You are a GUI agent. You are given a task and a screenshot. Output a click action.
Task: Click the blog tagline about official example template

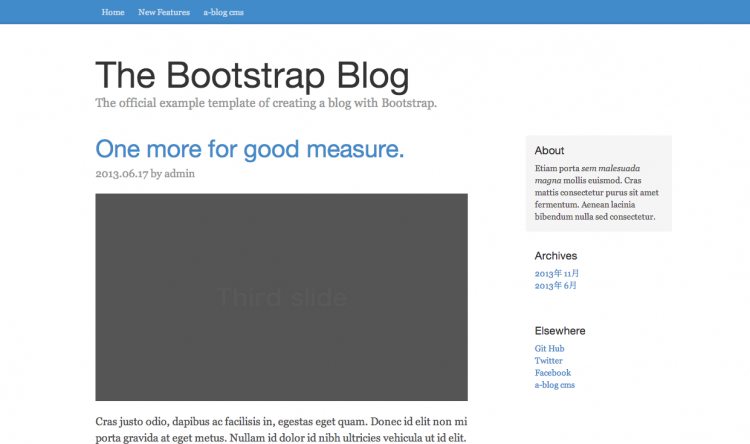coord(266,103)
